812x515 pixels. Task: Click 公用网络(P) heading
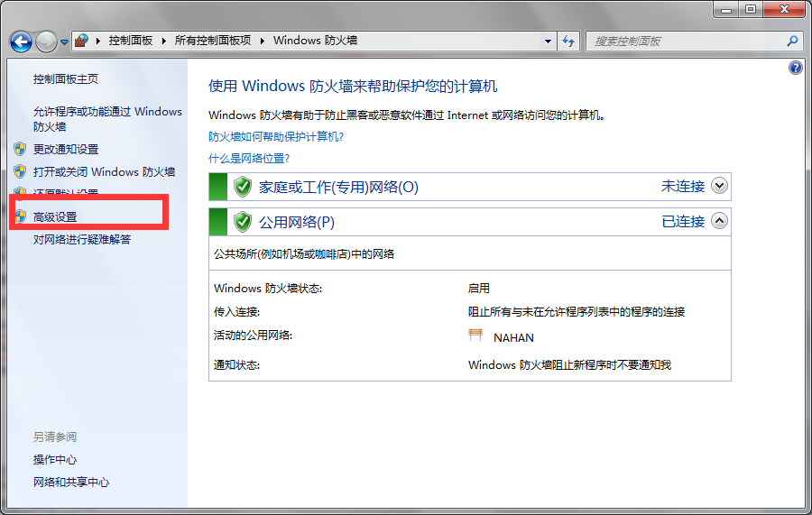click(x=297, y=222)
